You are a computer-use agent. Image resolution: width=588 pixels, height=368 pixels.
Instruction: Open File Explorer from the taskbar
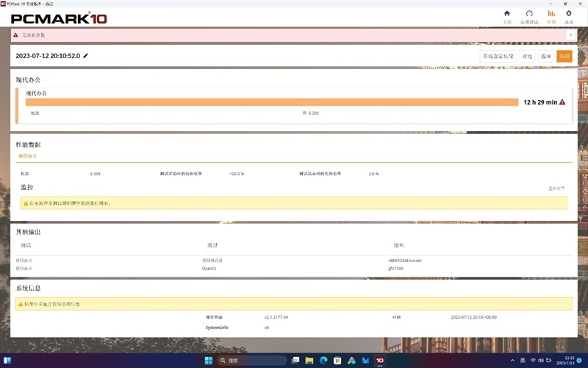[309, 361]
